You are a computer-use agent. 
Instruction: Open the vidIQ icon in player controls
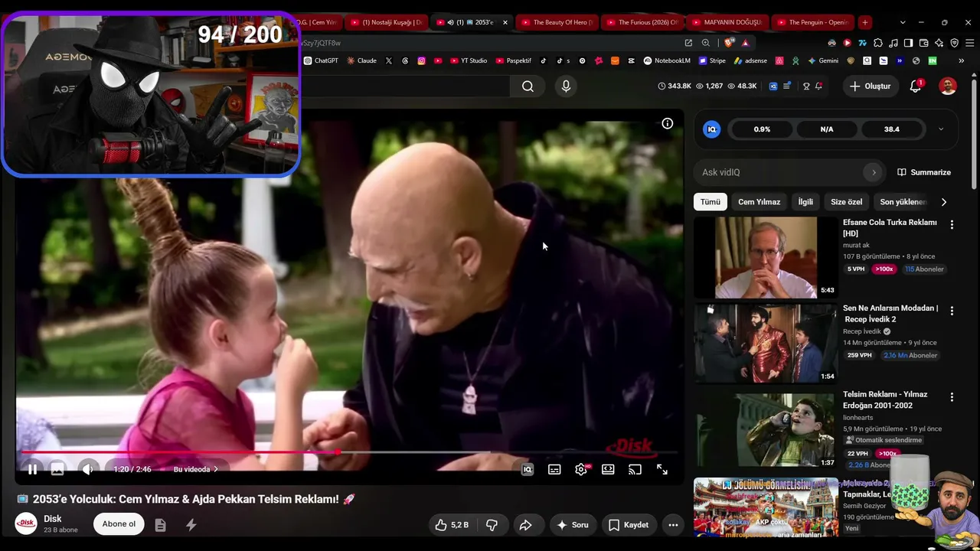coord(528,470)
